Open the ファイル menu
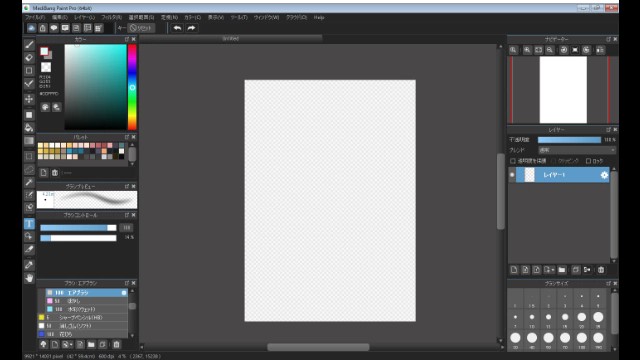This screenshot has width=640, height=360. (x=35, y=18)
